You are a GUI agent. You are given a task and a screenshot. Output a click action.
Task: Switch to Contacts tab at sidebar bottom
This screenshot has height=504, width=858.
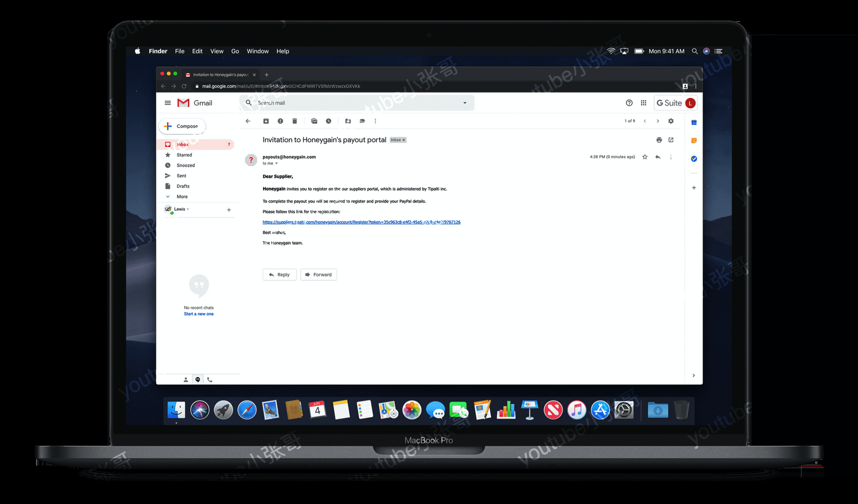click(186, 380)
